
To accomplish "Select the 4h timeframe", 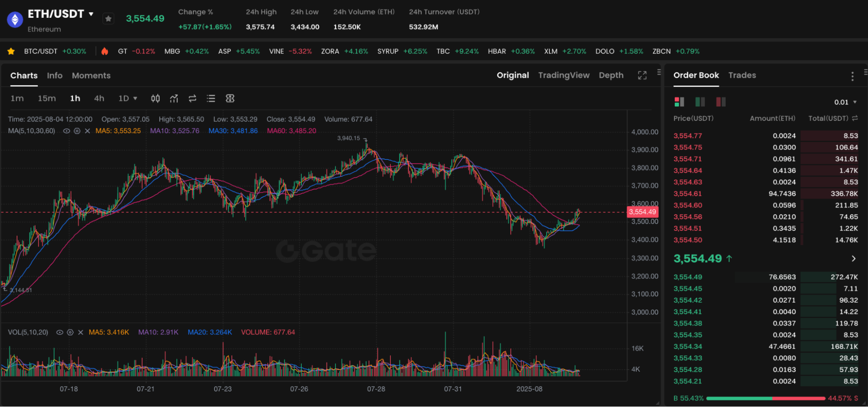I will (99, 99).
